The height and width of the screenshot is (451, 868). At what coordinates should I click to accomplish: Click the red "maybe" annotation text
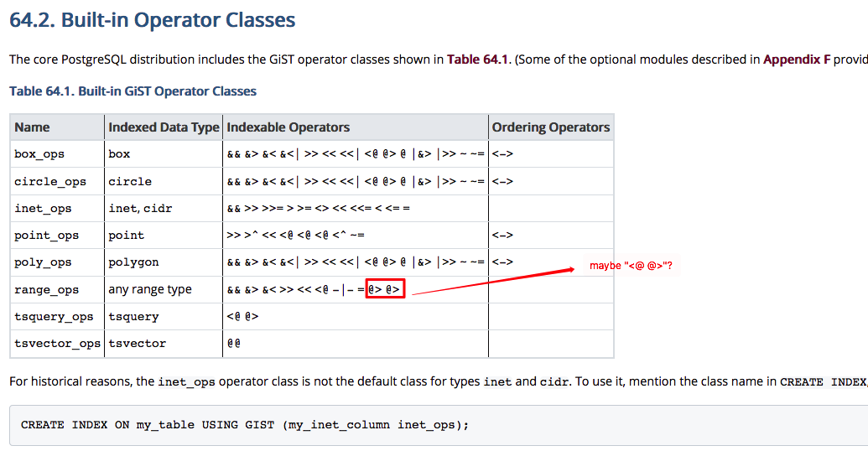631,266
